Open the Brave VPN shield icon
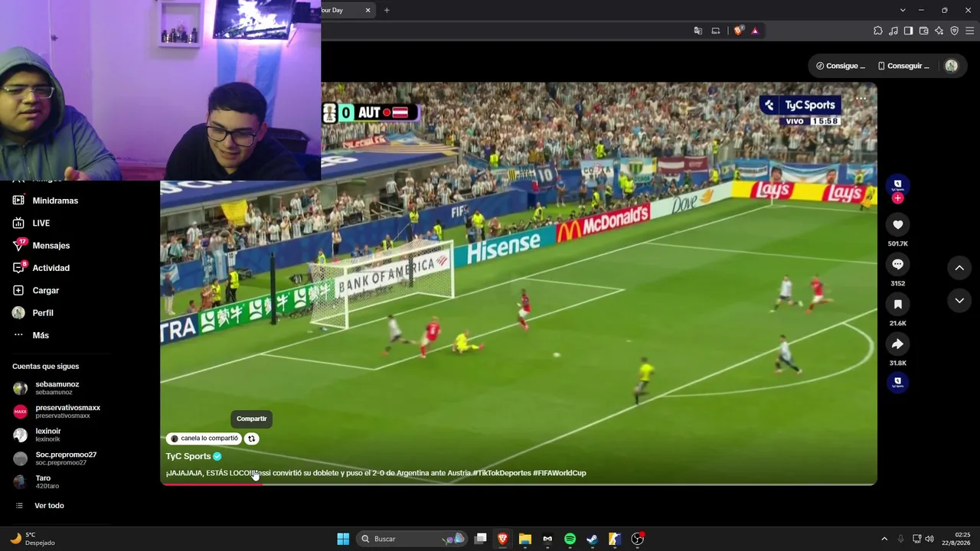 (955, 31)
